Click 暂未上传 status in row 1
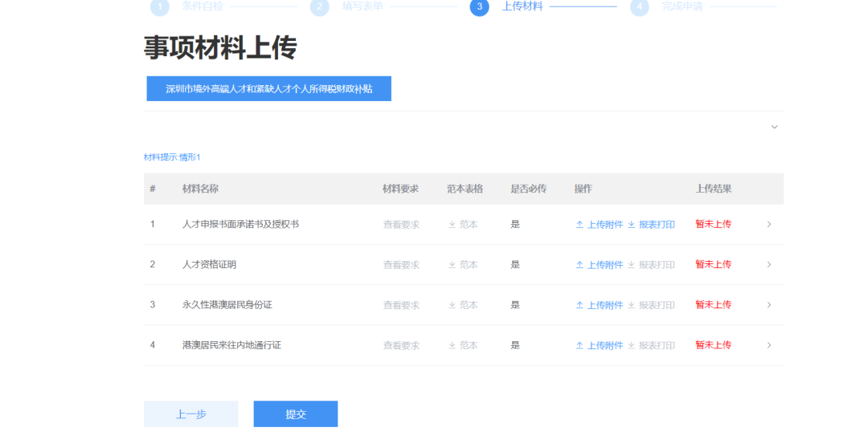 point(713,224)
